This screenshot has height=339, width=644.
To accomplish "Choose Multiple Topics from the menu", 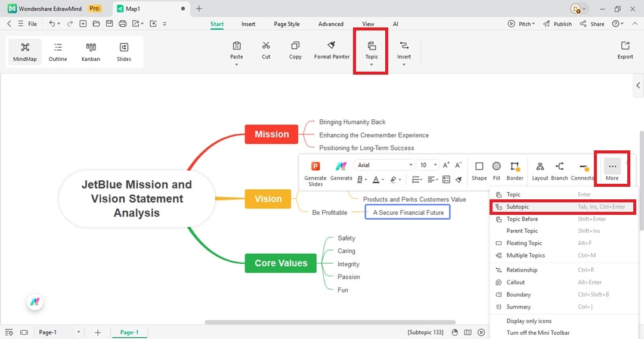I will tap(563, 255).
